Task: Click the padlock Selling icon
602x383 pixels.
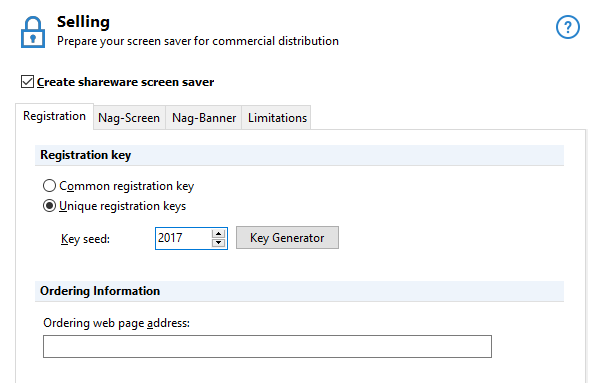Action: point(33,32)
